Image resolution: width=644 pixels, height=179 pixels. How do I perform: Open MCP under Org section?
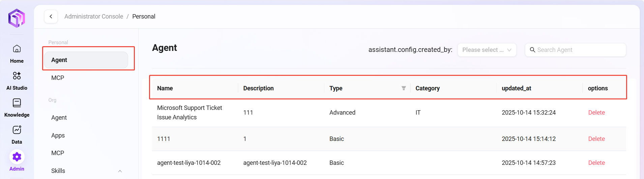click(58, 153)
